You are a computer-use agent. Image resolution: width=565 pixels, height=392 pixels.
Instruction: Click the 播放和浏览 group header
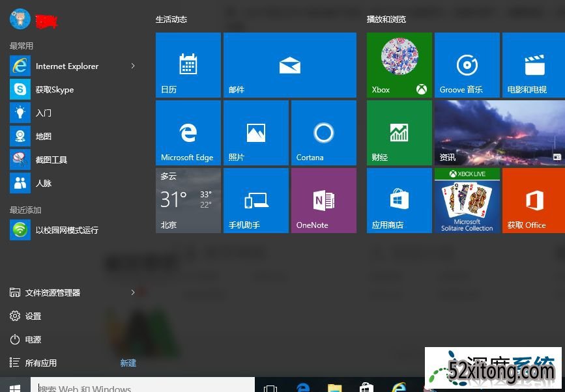click(386, 20)
